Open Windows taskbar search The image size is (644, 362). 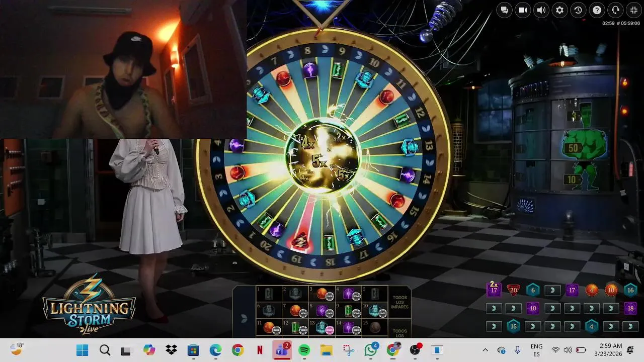pos(105,350)
